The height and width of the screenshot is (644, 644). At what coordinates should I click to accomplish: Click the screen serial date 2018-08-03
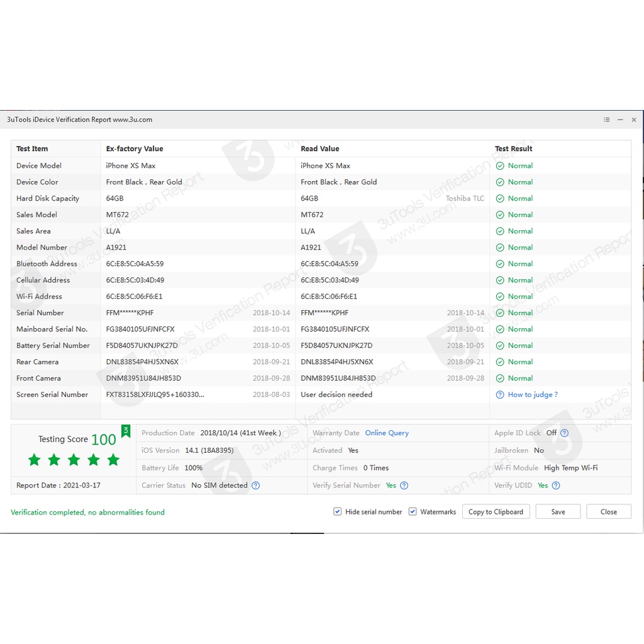coord(271,395)
